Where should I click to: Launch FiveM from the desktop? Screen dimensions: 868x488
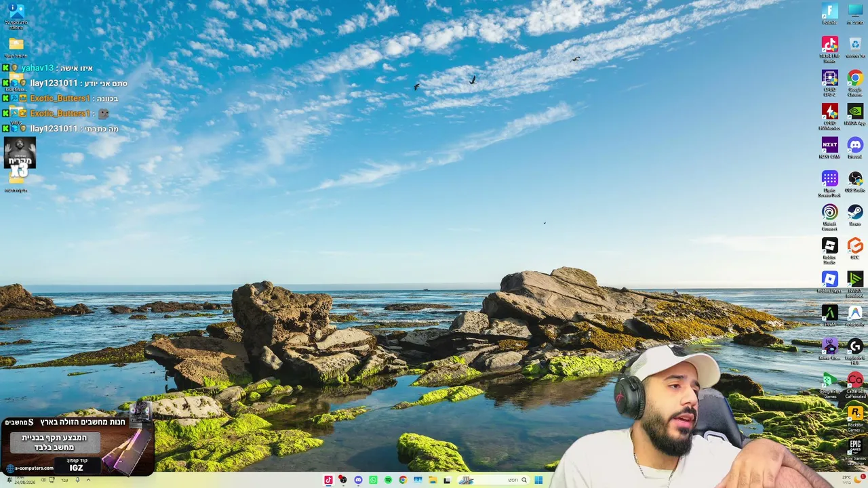[829, 315]
